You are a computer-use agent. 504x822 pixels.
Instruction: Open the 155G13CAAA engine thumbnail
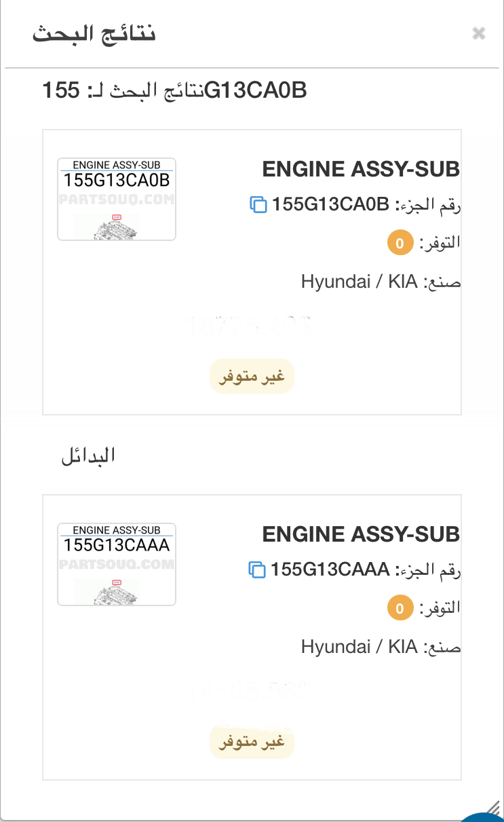click(117, 564)
